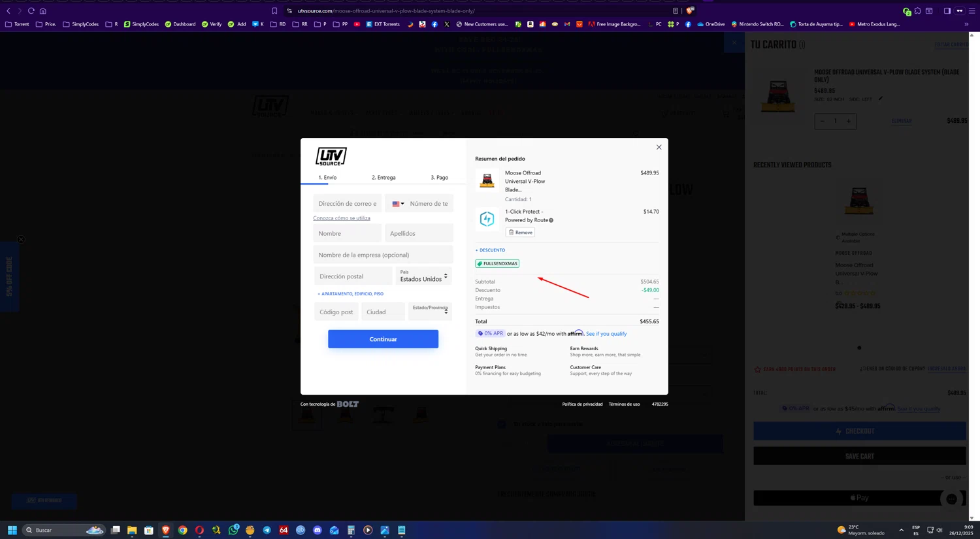The image size is (980, 539).
Task: Open the EXT Torrents bookmark
Action: pyautogui.click(x=383, y=24)
